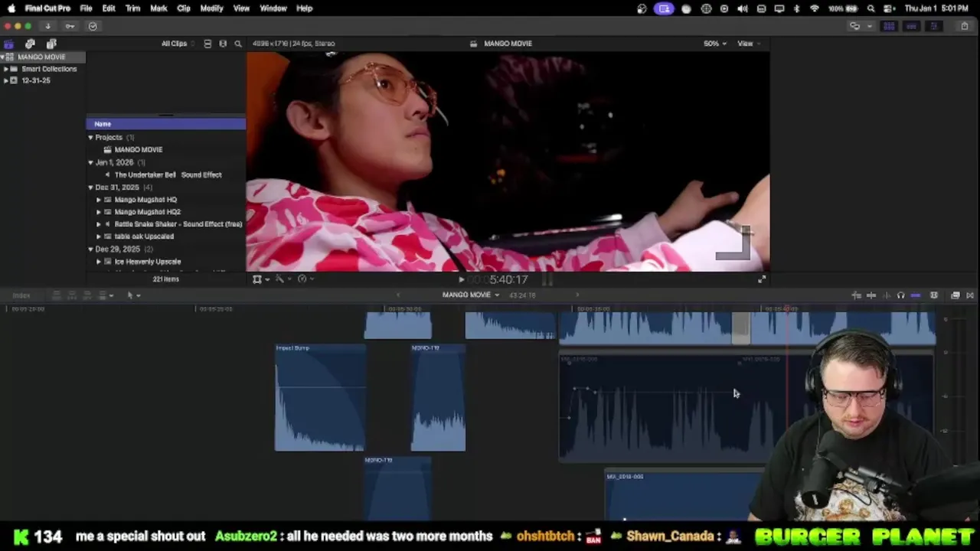Open the Trim menu
980x551 pixels.
133,8
